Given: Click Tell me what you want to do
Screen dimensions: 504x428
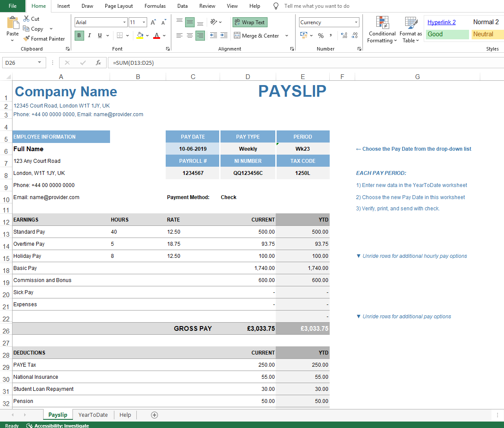Looking at the screenshot, I should [317, 6].
